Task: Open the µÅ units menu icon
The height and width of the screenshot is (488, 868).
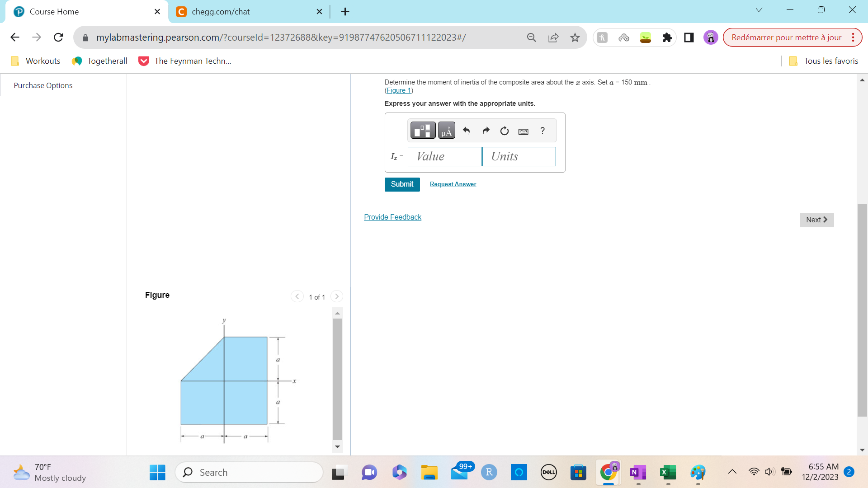Action: click(446, 131)
